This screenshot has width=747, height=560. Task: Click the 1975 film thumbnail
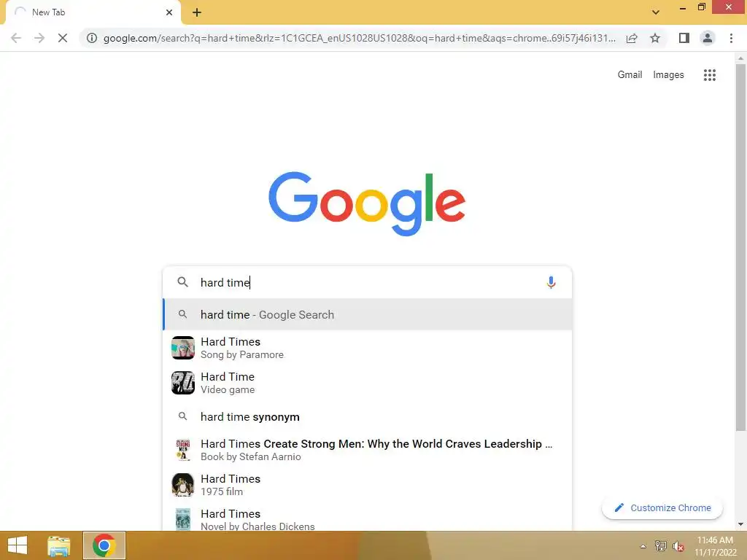[x=183, y=485]
